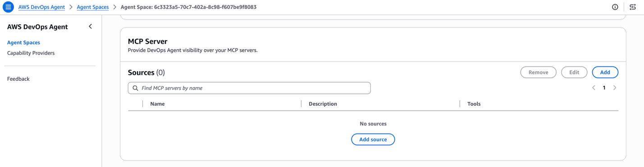Viewport: 644px width, 167px height.
Task: Select Agent Spaces in the sidebar
Action: (x=23, y=42)
